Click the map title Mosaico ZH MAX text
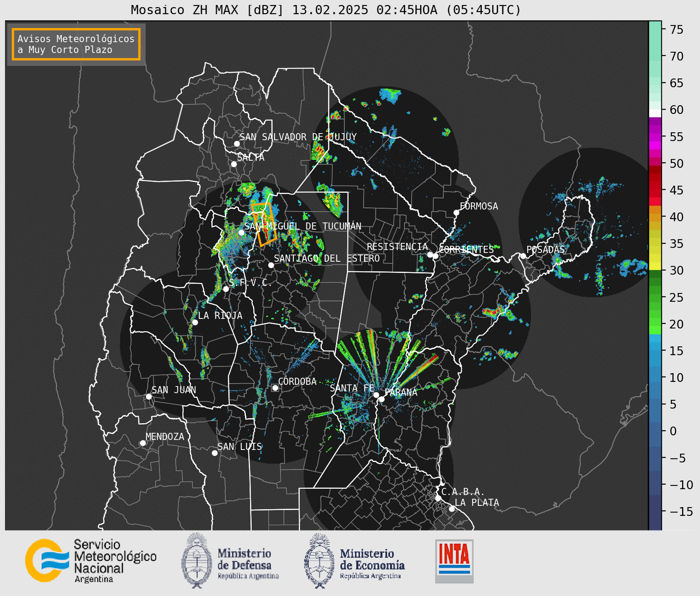The width and height of the screenshot is (700, 596). pyautogui.click(x=326, y=10)
